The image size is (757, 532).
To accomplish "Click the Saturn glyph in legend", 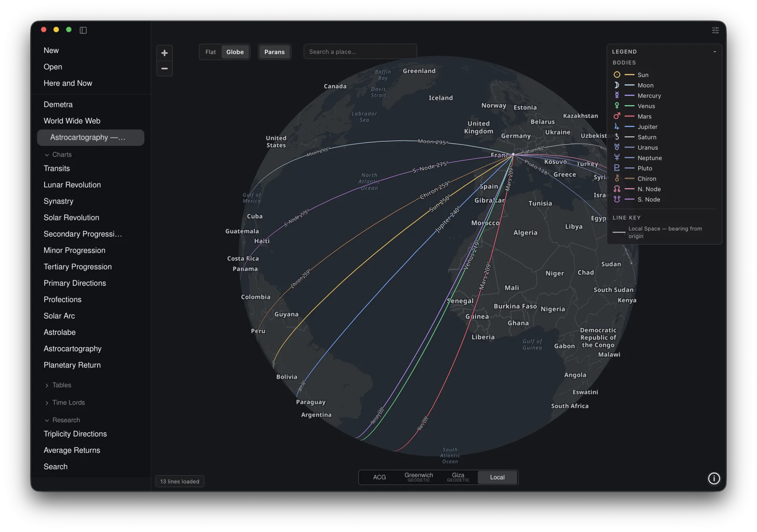I will point(617,137).
